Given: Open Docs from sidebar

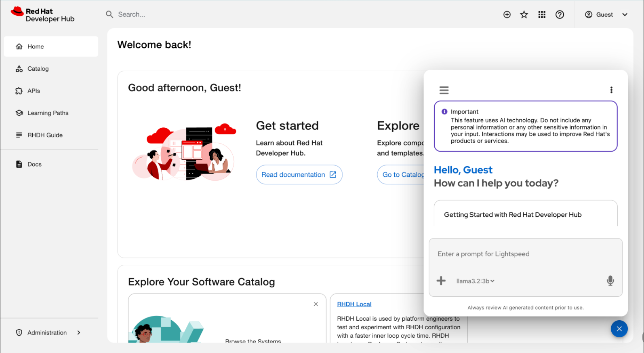Looking at the screenshot, I should 51,164.
